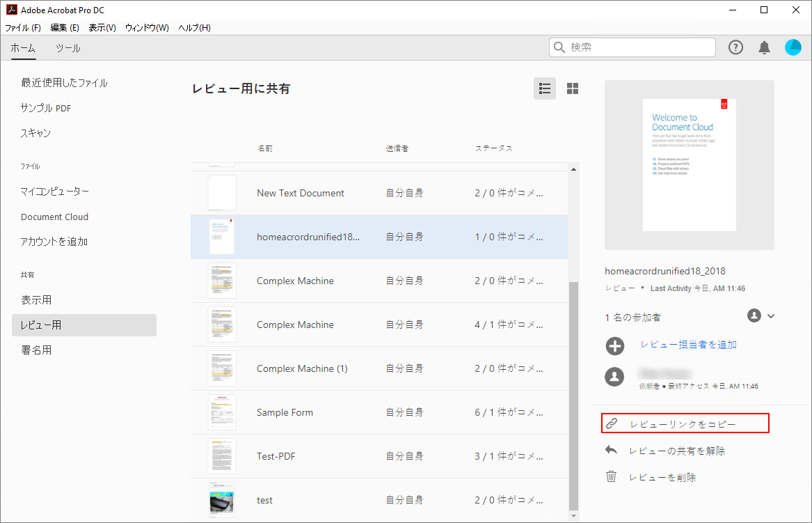The image size is (812, 523).
Task: Open the ウィンドウ(W) menu
Action: pyautogui.click(x=147, y=28)
